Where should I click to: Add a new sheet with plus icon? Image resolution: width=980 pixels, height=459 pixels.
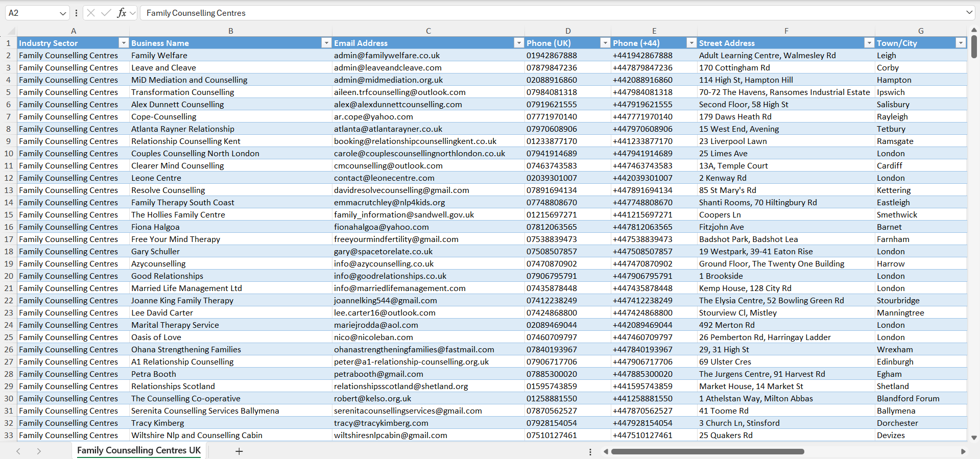coord(239,451)
